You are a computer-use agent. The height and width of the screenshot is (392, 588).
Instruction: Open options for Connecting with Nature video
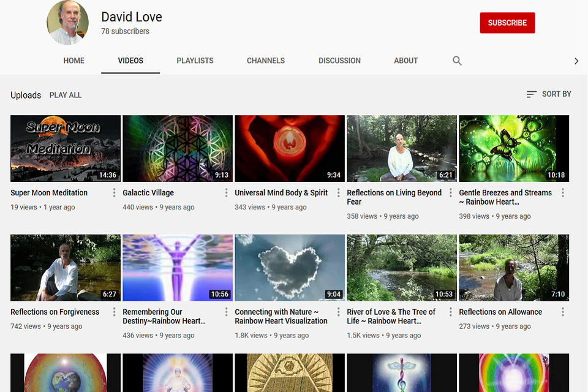338,312
